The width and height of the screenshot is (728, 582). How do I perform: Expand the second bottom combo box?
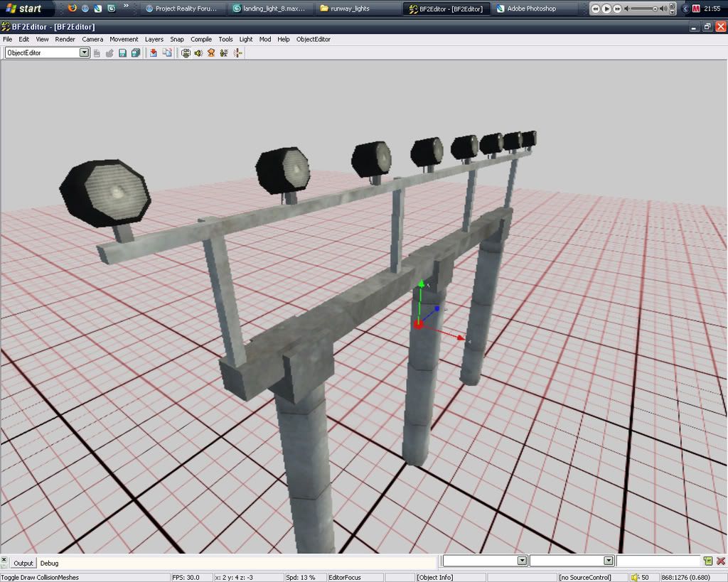pos(609,561)
